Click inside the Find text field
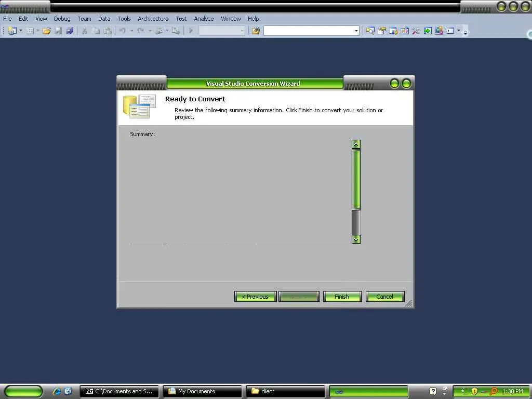Image resolution: width=532 pixels, height=399 pixels. pos(309,31)
